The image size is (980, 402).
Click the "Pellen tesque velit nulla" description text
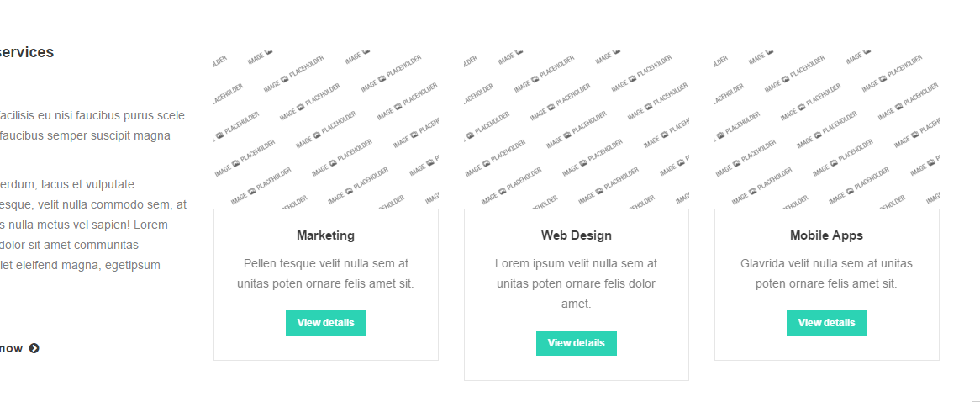[x=325, y=273]
